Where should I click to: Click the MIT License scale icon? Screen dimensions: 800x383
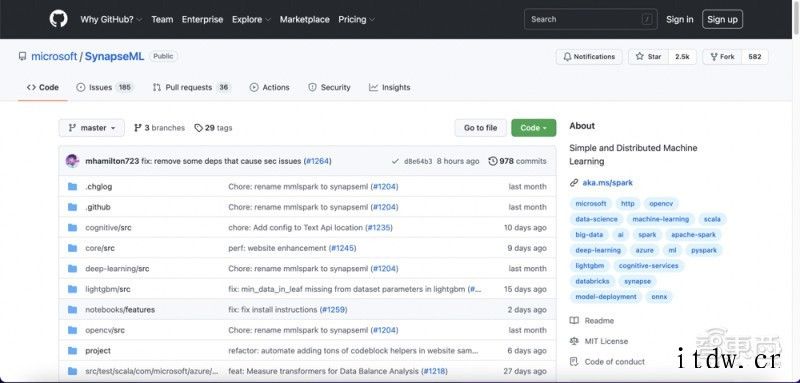click(574, 341)
